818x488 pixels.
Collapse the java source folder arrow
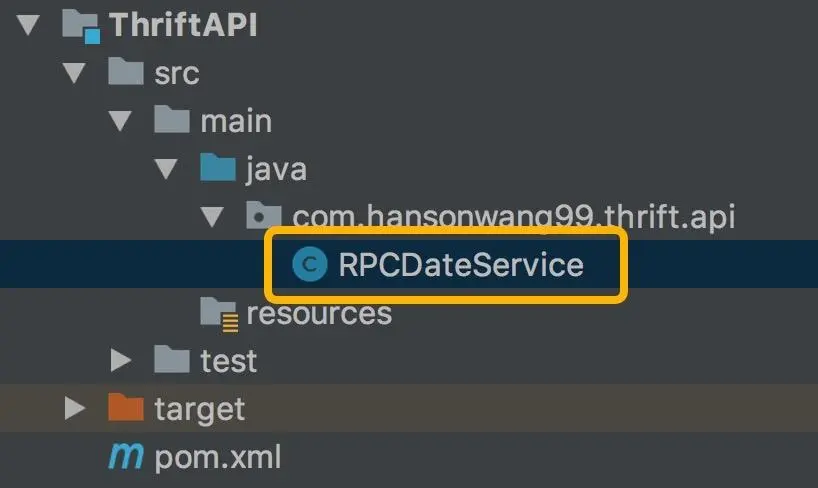click(x=166, y=169)
